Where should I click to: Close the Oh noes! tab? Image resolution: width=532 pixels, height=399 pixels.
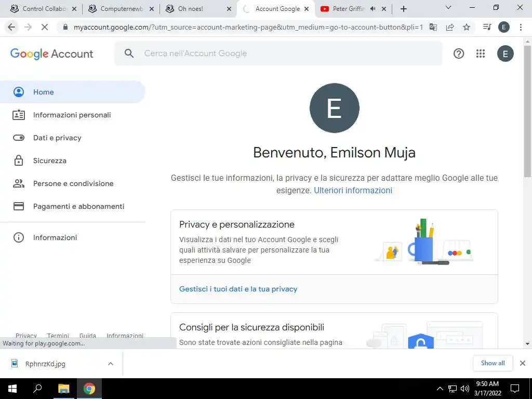point(229,9)
